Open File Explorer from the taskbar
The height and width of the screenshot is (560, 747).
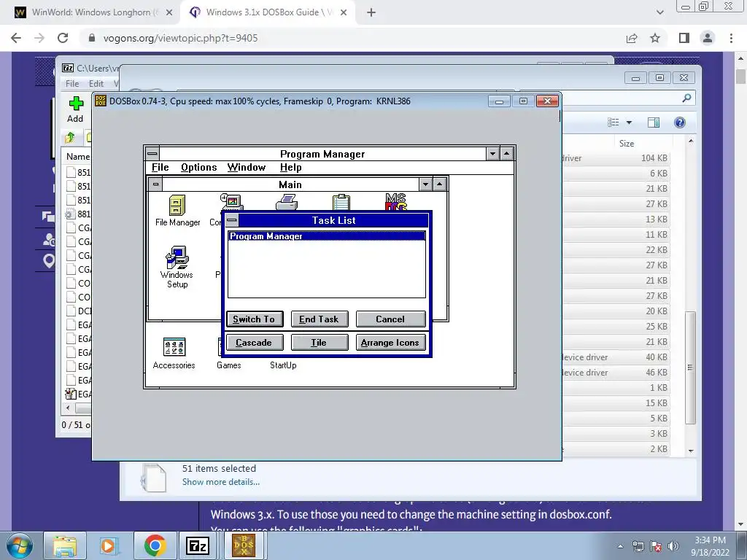pos(65,545)
